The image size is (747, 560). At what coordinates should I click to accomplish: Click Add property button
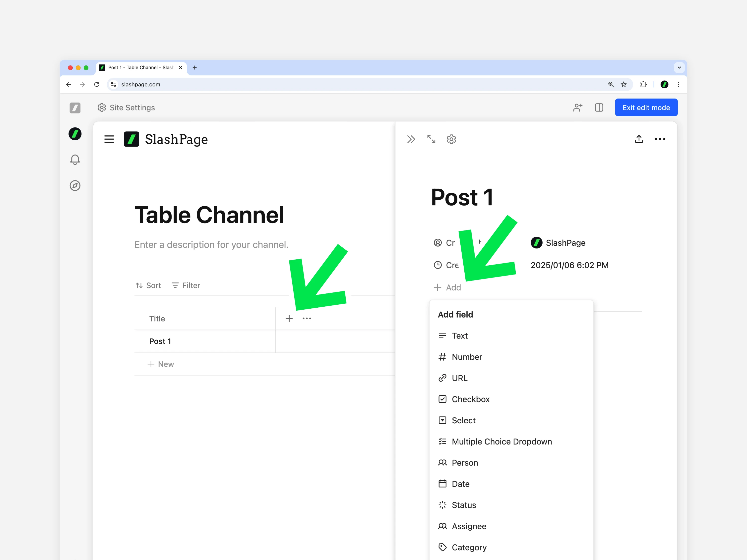point(447,288)
